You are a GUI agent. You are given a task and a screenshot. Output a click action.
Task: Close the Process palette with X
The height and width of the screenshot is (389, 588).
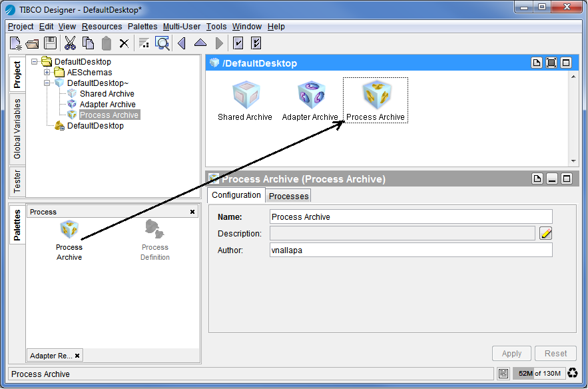pos(192,212)
